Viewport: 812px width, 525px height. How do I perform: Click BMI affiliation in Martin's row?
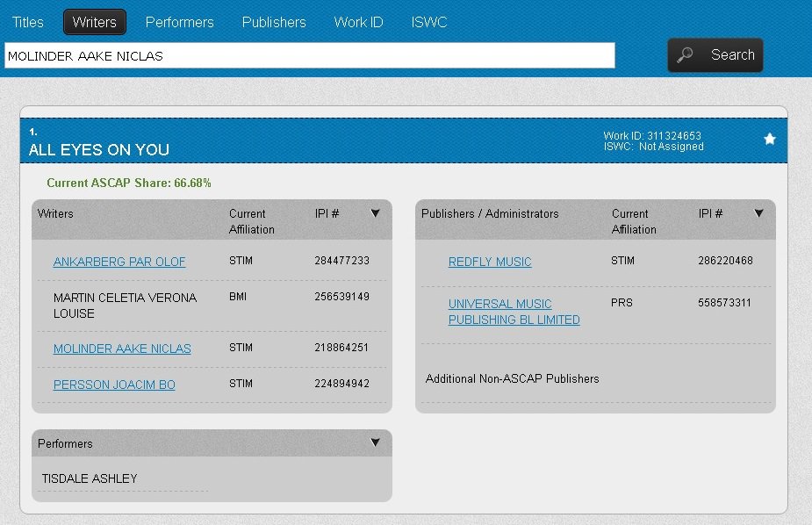coord(238,297)
